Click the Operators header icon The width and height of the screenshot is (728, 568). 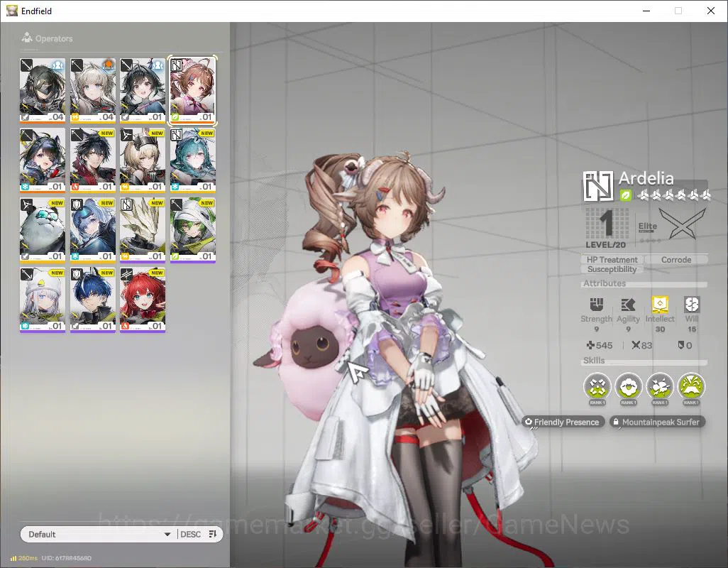27,38
